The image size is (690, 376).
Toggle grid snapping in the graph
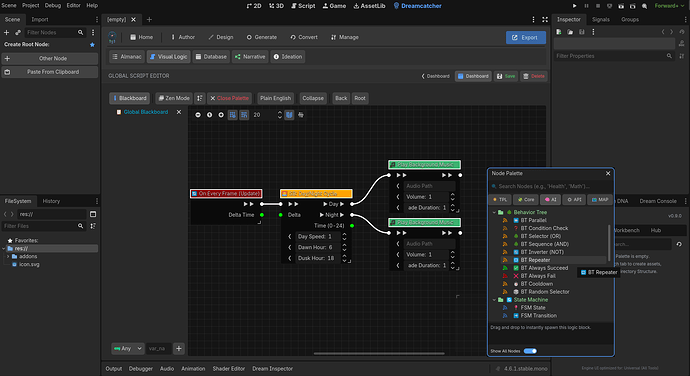[x=244, y=115]
